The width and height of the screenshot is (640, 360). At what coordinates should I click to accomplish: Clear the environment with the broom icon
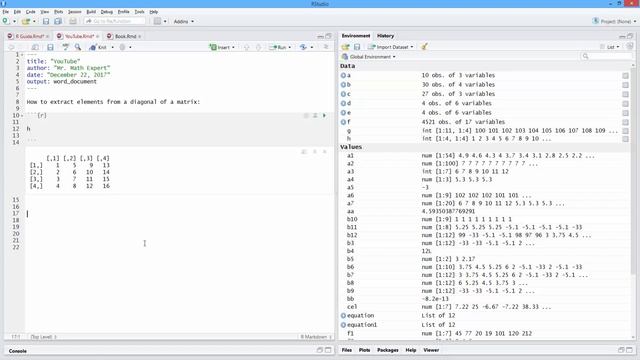[x=424, y=47]
